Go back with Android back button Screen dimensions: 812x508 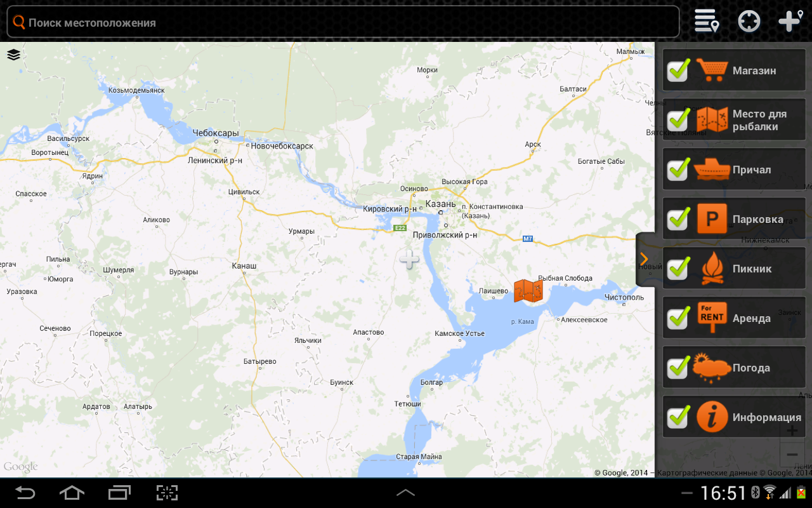click(25, 493)
